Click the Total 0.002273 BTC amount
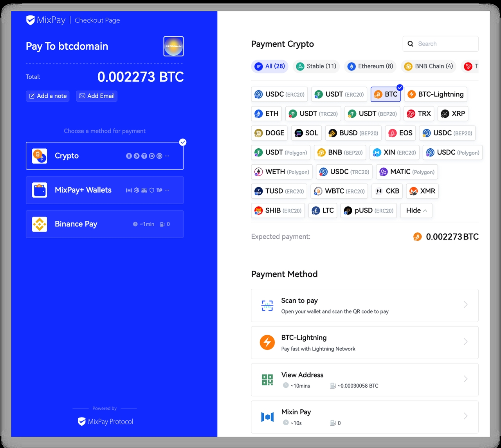The image size is (501, 448). pos(141,77)
